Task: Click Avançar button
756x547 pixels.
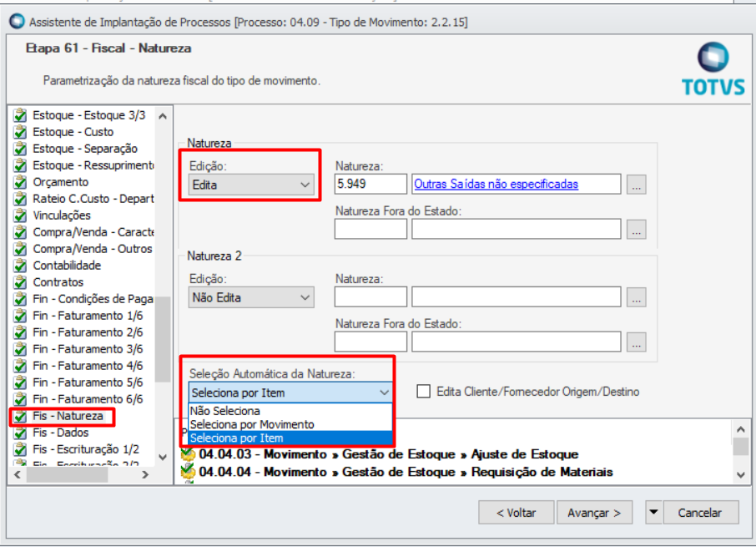Action: point(594,512)
